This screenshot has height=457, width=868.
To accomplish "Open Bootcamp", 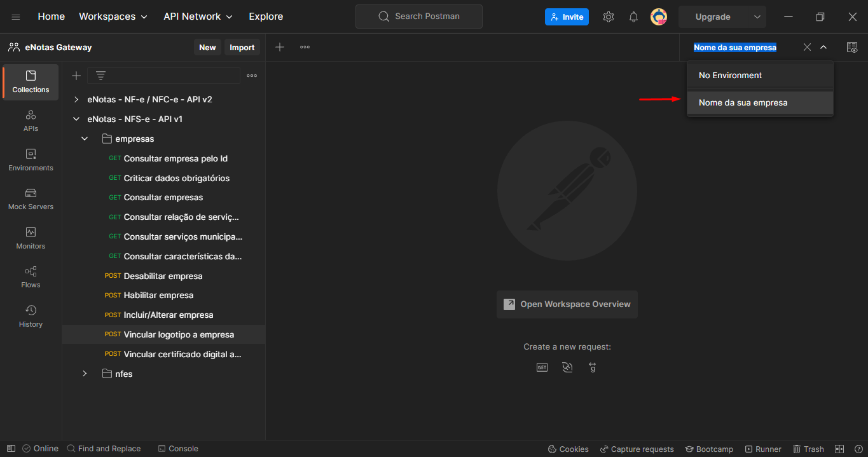I will [710, 449].
